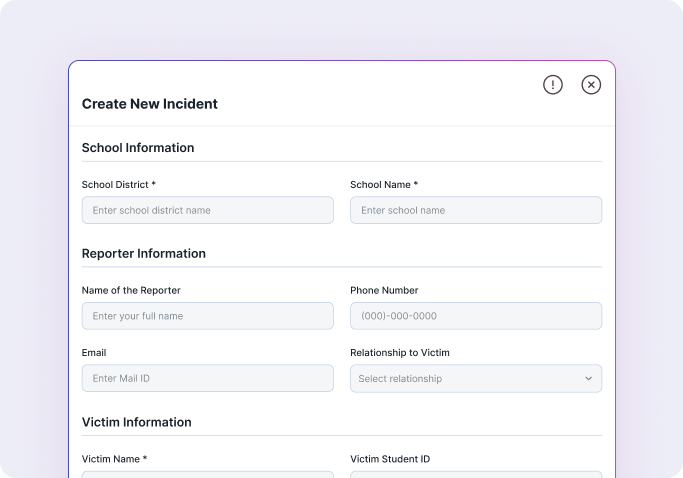Click the School Name * label
683x478 pixels.
(384, 185)
